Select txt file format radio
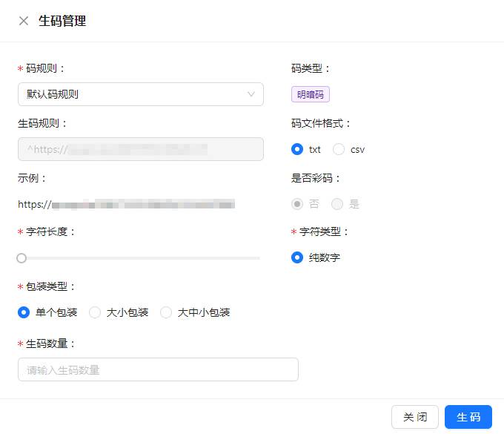This screenshot has height=434, width=504. (x=297, y=149)
